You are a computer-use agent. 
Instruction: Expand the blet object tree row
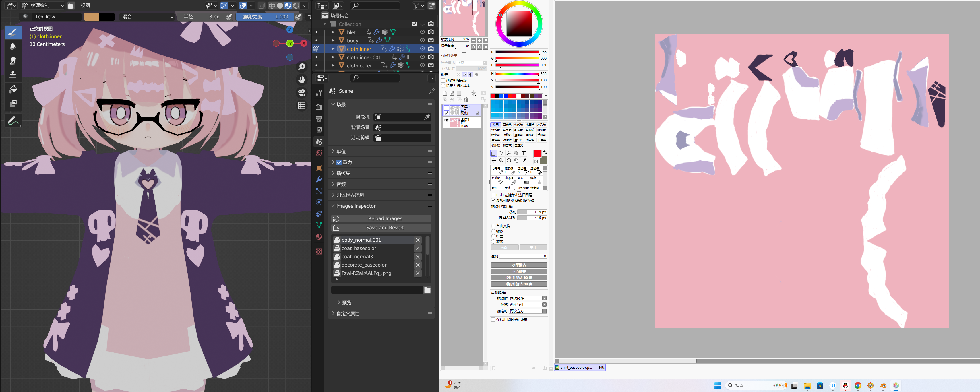pyautogui.click(x=333, y=32)
